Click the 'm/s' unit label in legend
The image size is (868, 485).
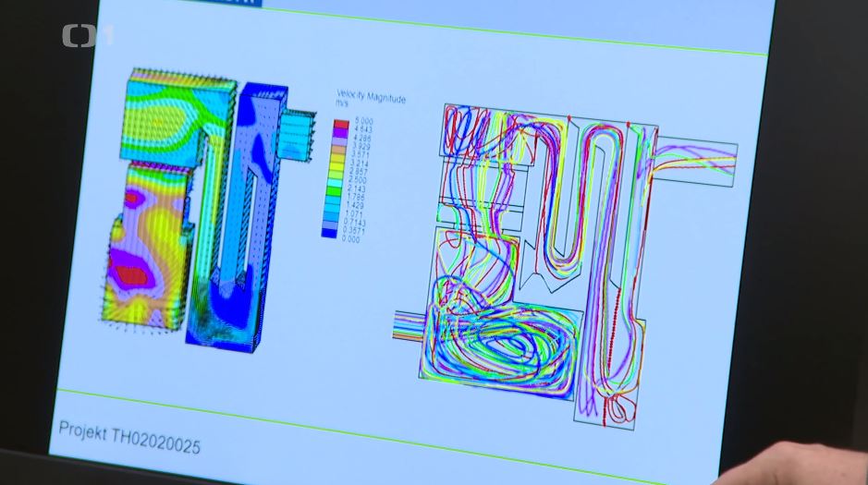point(341,103)
